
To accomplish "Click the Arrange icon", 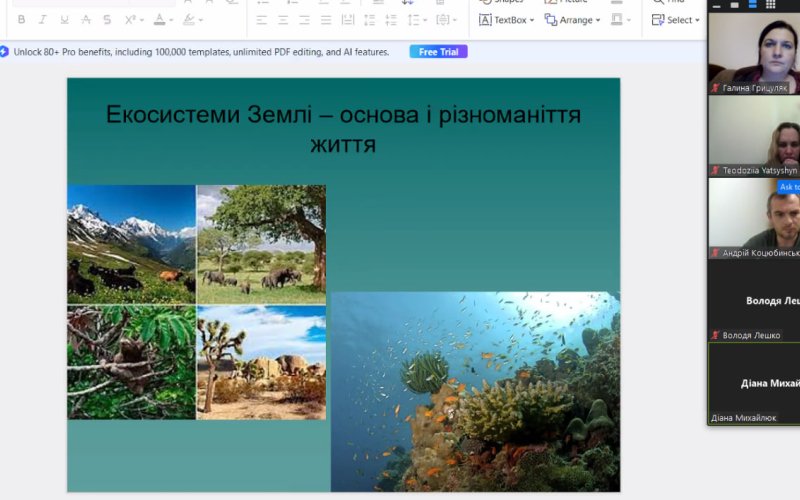I will 551,20.
